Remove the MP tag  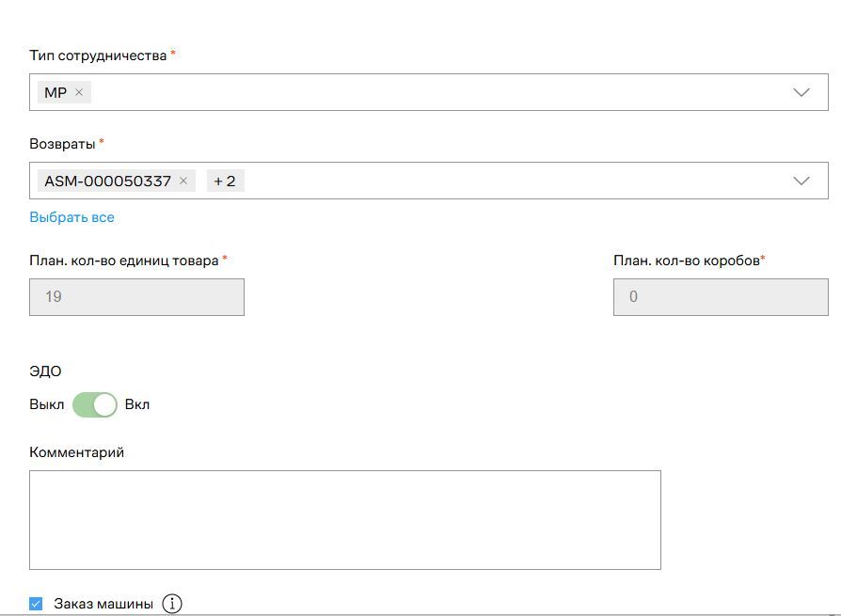click(x=79, y=92)
